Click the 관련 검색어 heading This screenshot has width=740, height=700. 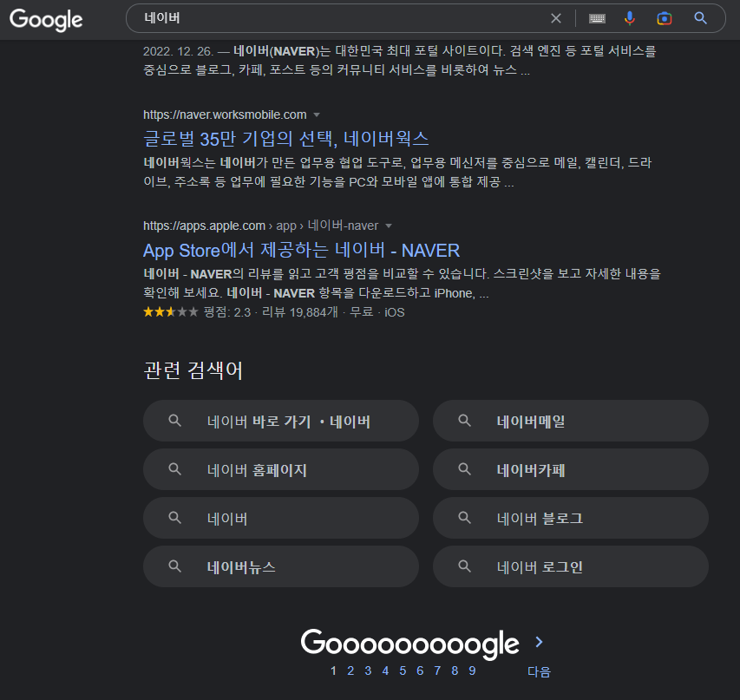click(x=193, y=370)
